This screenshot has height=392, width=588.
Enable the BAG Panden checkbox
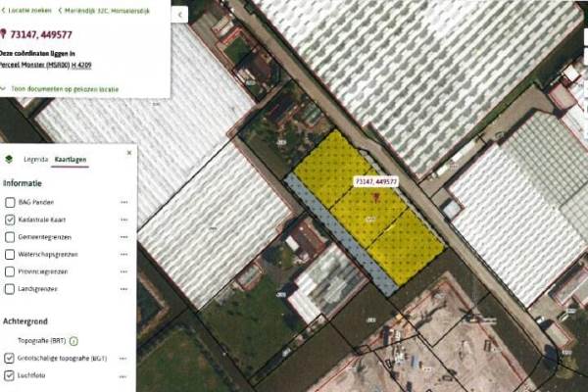[10, 202]
